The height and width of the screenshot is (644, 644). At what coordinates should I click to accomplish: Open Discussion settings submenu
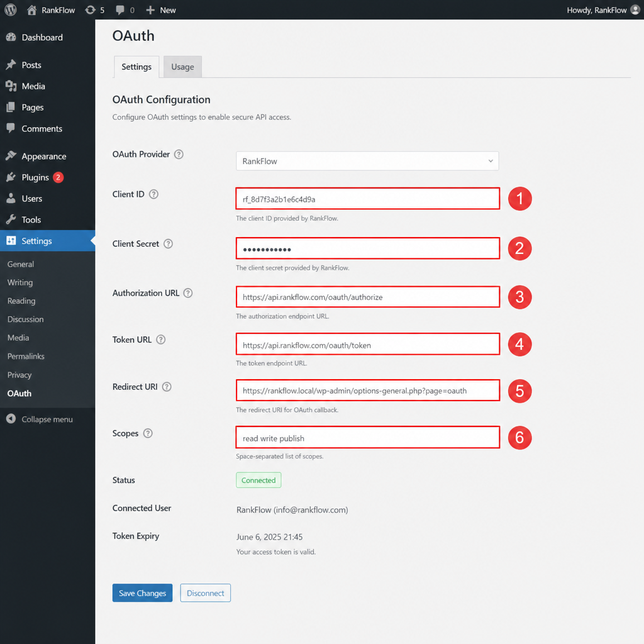[x=25, y=319]
